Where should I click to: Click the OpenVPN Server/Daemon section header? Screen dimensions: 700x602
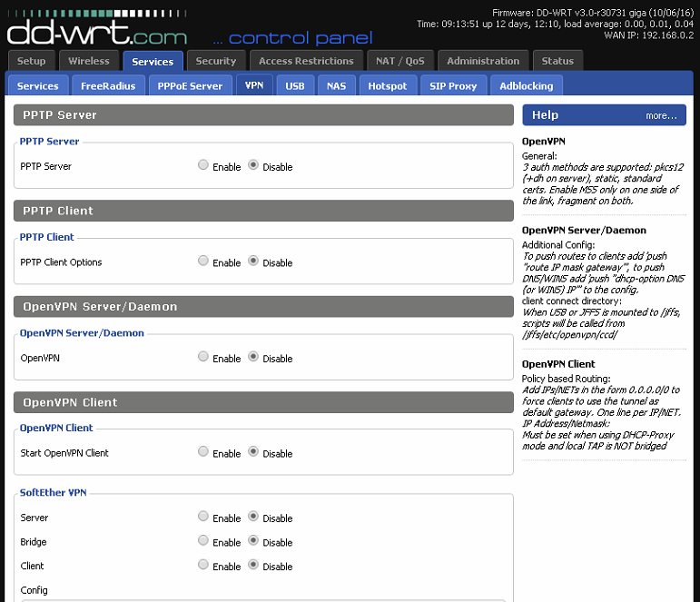(x=263, y=307)
